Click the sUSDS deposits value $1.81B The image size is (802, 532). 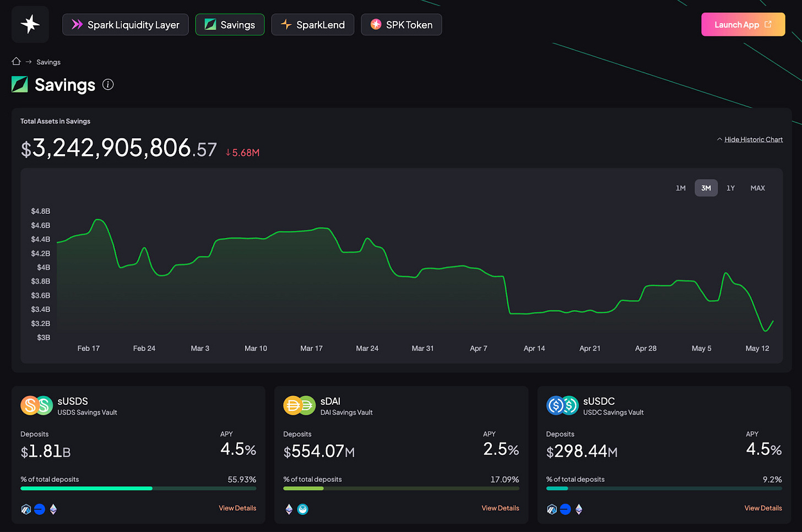tap(46, 452)
